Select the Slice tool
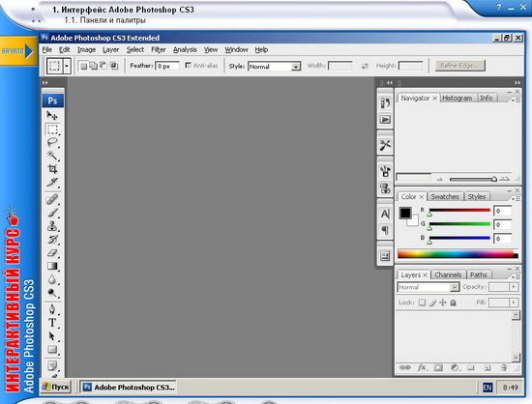 pos(52,183)
